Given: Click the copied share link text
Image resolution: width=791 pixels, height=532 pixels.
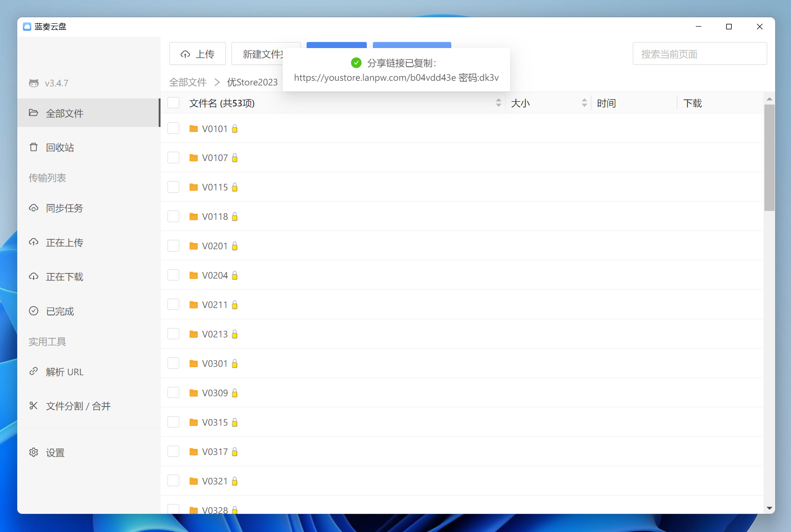Looking at the screenshot, I should tap(396, 77).
